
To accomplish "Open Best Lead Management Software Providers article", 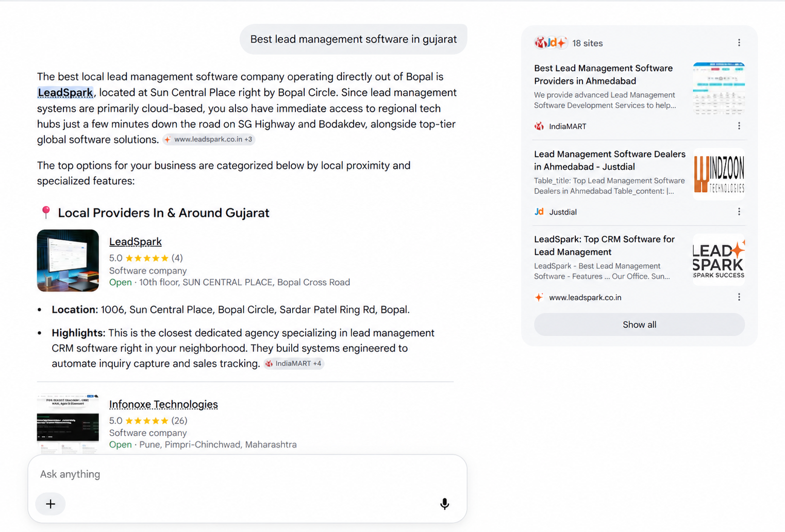I will click(603, 75).
